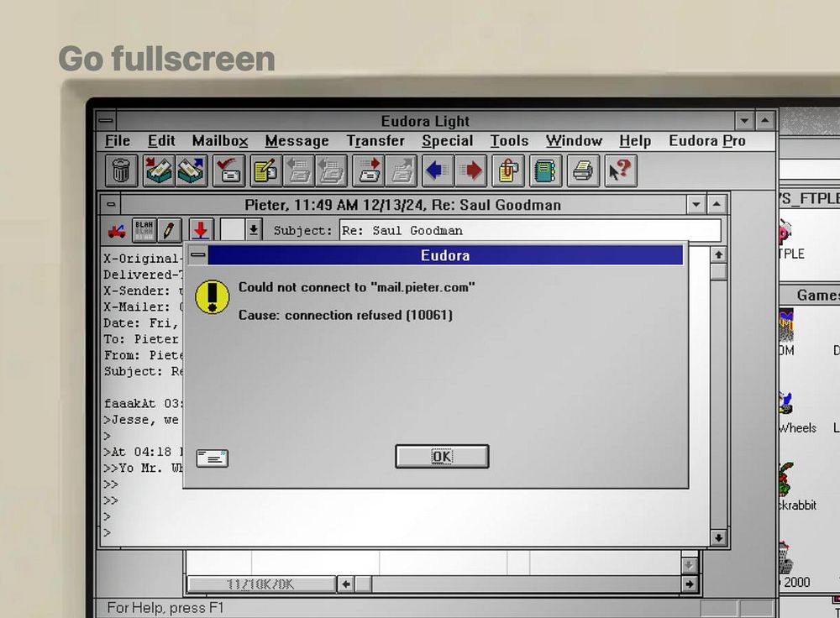Click the Reply toolbar icon

[x=298, y=170]
